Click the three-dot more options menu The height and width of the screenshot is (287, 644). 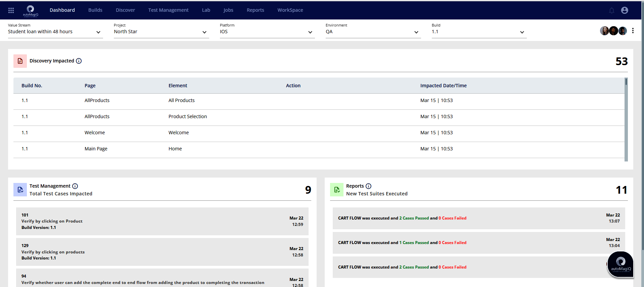point(633,31)
